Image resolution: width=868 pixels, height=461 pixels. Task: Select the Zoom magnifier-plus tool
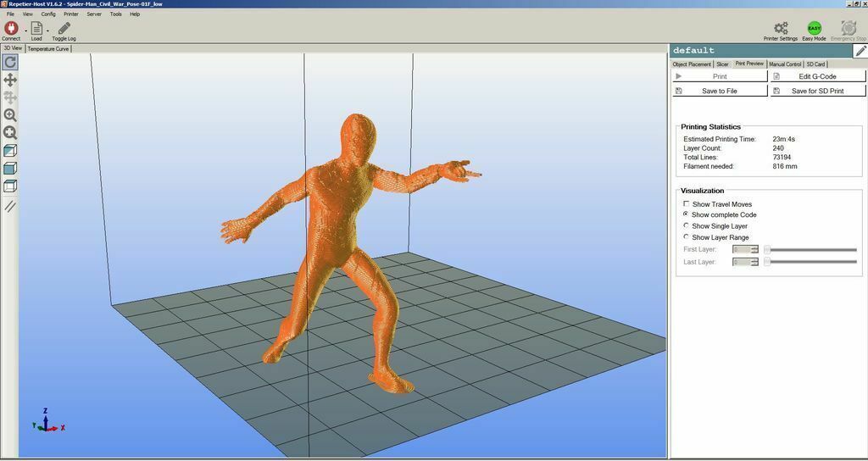tap(10, 115)
